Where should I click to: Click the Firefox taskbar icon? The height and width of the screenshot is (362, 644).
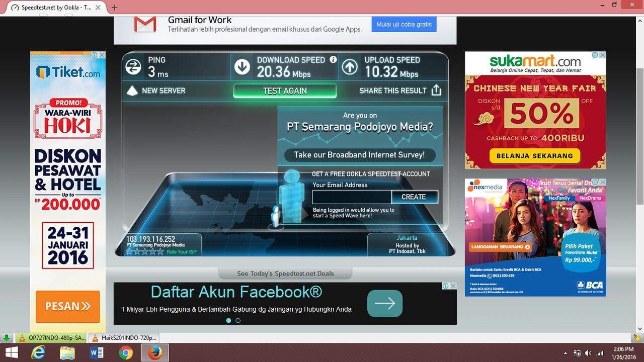click(x=155, y=353)
